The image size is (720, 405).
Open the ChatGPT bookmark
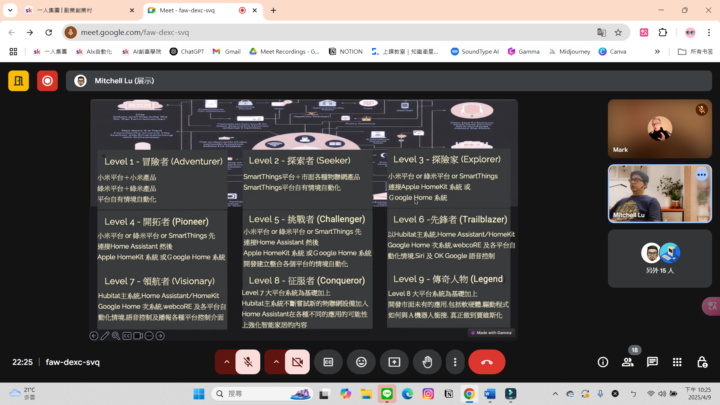point(187,51)
